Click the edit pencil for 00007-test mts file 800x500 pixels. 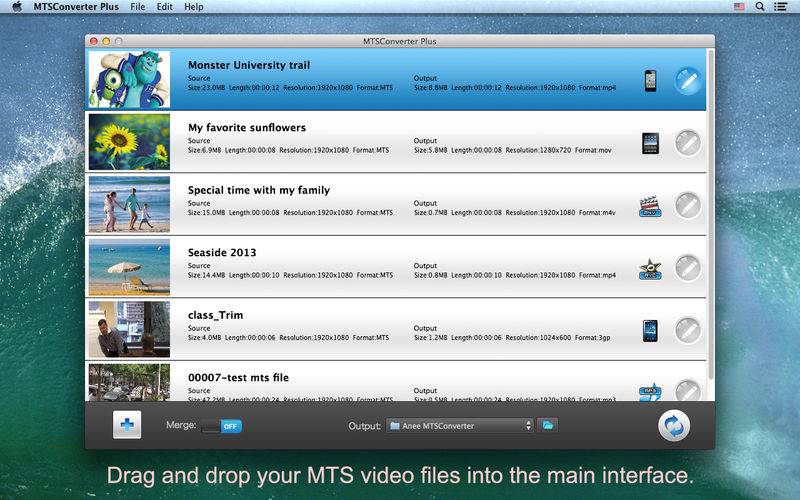(x=688, y=390)
